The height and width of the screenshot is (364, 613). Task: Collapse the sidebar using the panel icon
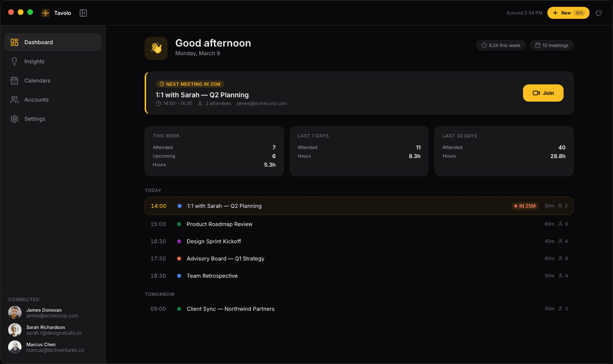[83, 13]
